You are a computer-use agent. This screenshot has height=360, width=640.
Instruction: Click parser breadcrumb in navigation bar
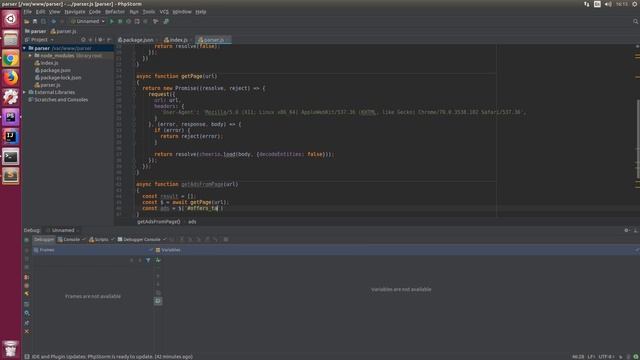click(36, 31)
